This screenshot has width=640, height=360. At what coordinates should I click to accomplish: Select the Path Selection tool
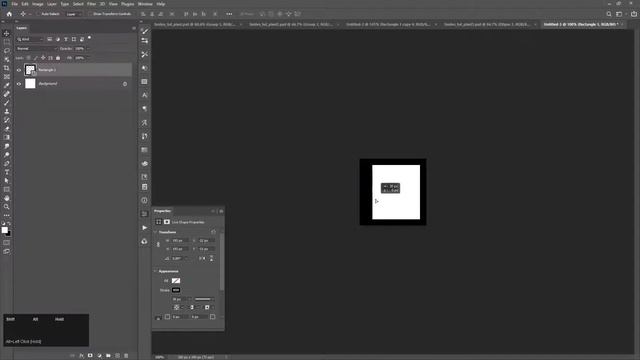click(x=7, y=180)
